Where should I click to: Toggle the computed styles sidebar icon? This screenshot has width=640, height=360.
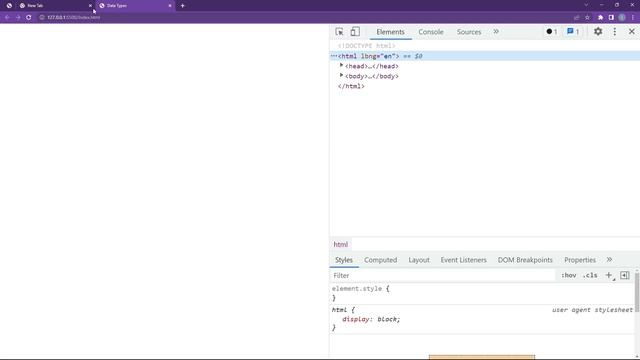[624, 276]
